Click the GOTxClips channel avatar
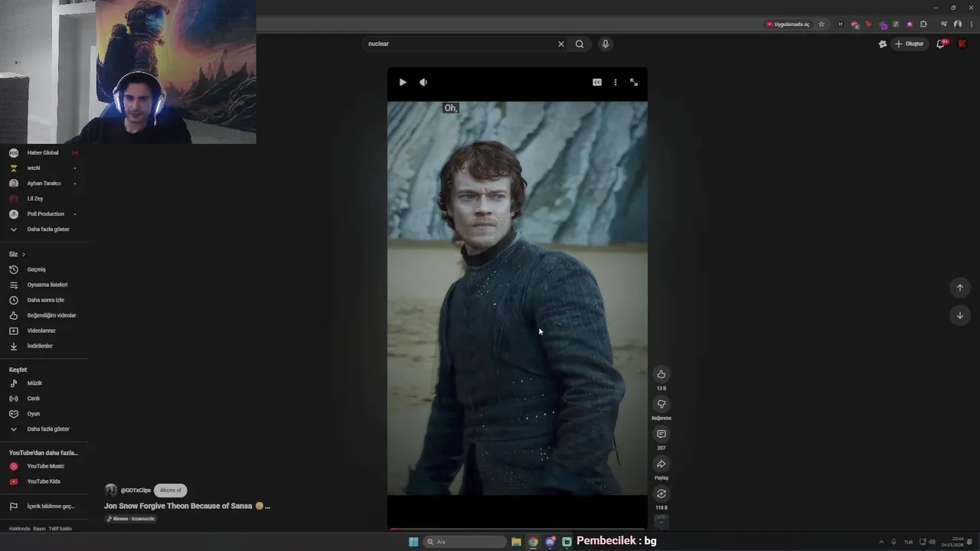 [111, 490]
